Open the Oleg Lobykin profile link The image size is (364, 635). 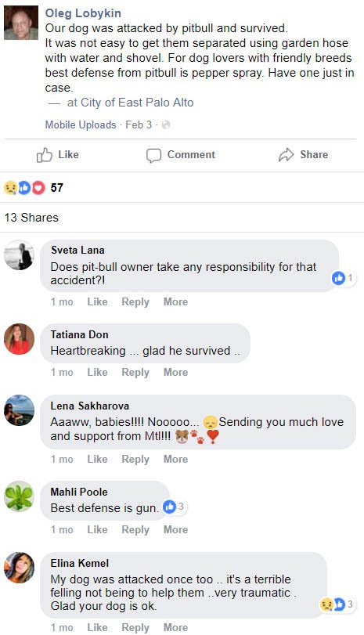click(x=83, y=13)
